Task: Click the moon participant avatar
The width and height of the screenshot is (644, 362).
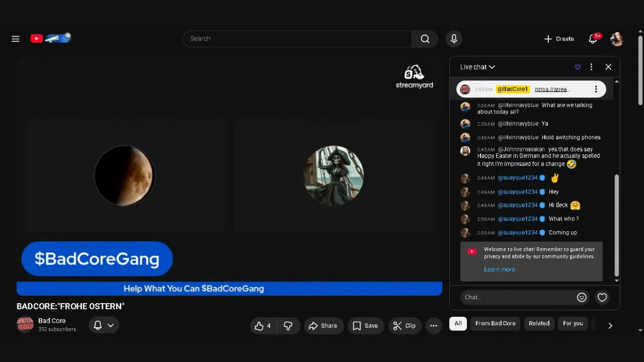Action: (125, 176)
